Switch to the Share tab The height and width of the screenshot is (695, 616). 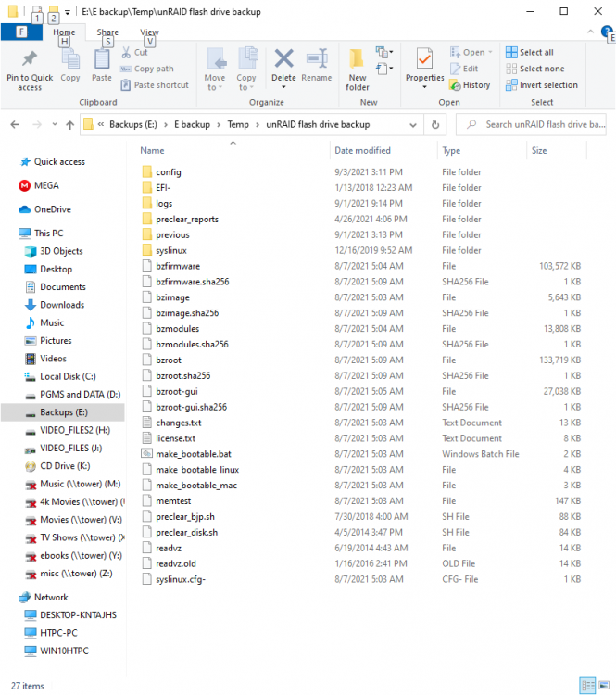tap(107, 32)
